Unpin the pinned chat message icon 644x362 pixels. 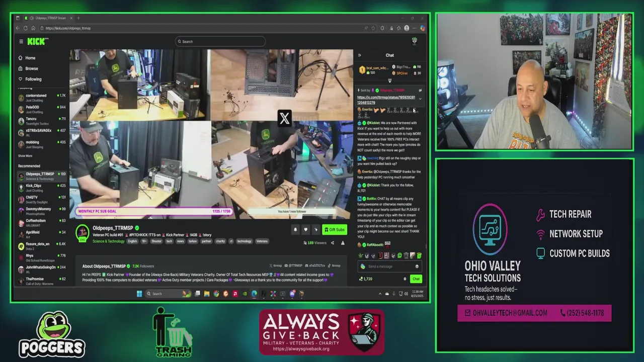(x=420, y=90)
